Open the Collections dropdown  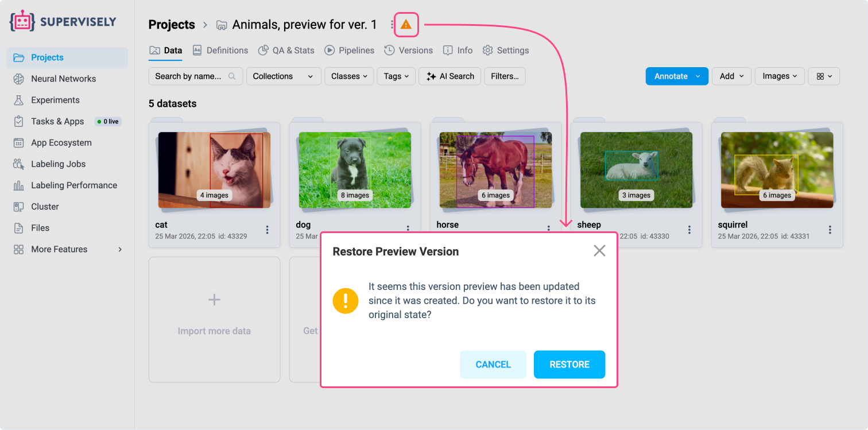click(283, 76)
